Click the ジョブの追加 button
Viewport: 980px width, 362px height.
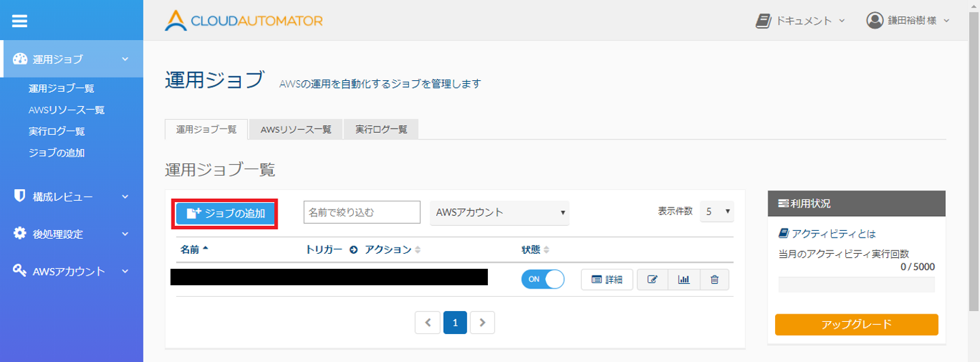pos(226,213)
